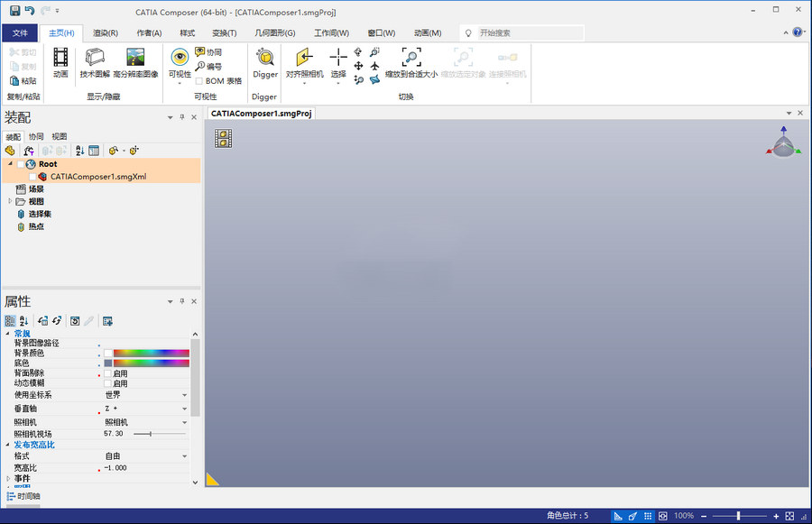The image size is (812, 524).
Task: Click the 粘贴 paste icon
Action: point(14,81)
